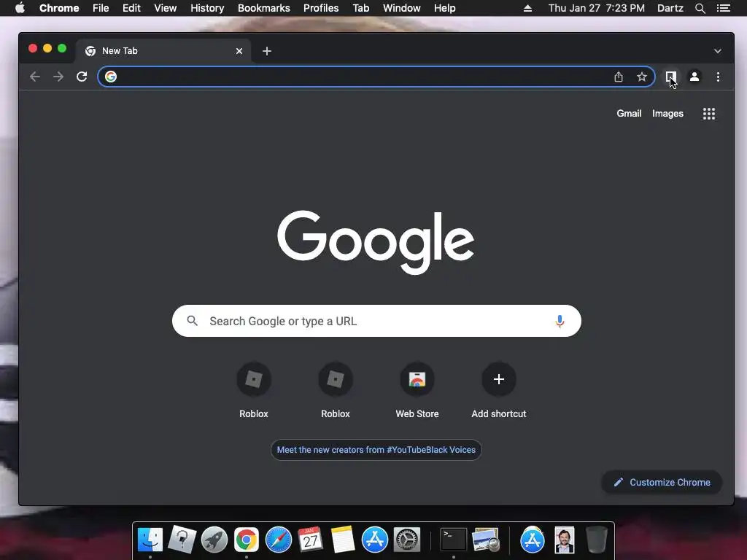Screen dimensions: 747x560
Task: Open System Preferences from the Dock
Action: (406, 540)
